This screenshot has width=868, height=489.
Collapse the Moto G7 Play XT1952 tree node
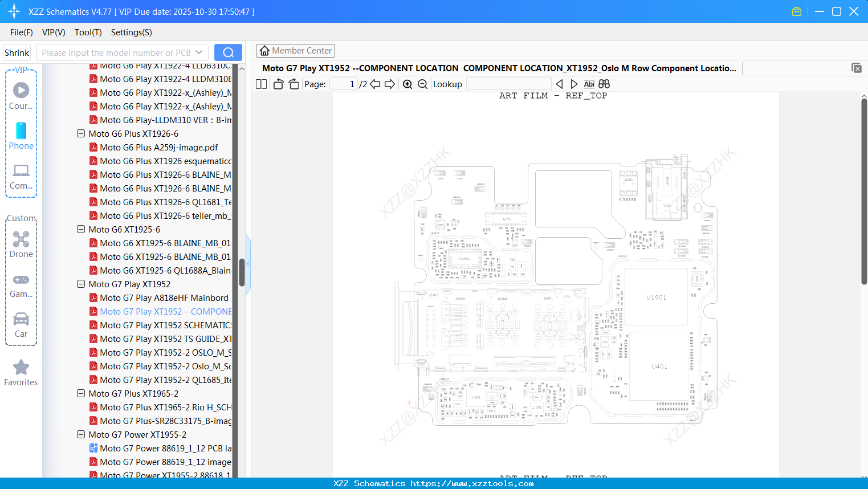(x=81, y=284)
